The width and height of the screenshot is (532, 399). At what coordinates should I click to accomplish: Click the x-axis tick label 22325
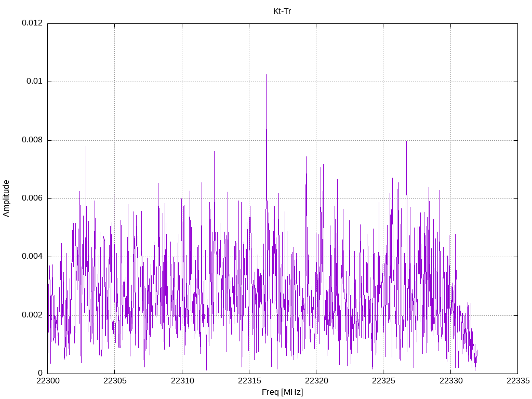pos(383,381)
